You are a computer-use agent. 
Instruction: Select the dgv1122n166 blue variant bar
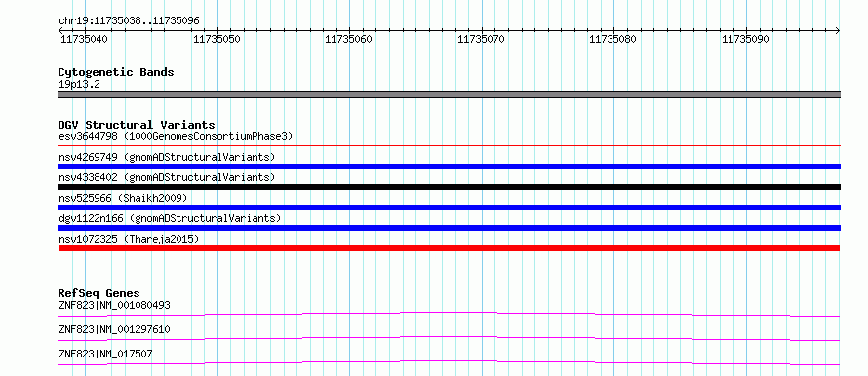point(449,228)
